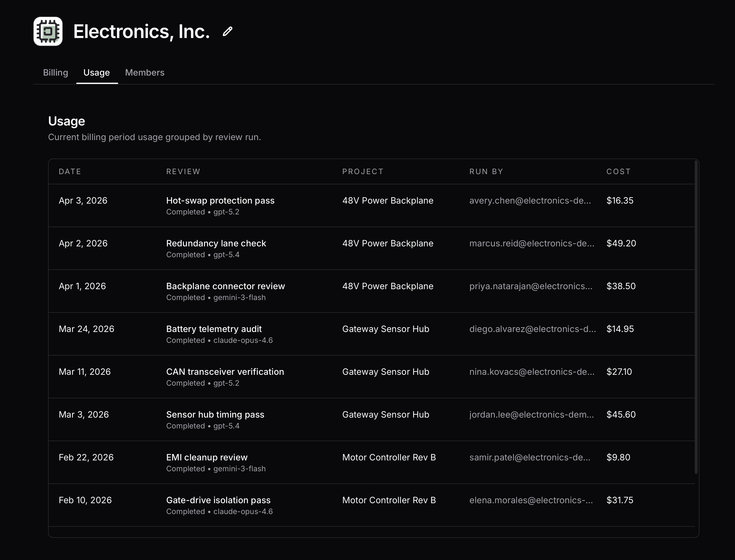Open the Redundancy lane check review

(216, 243)
